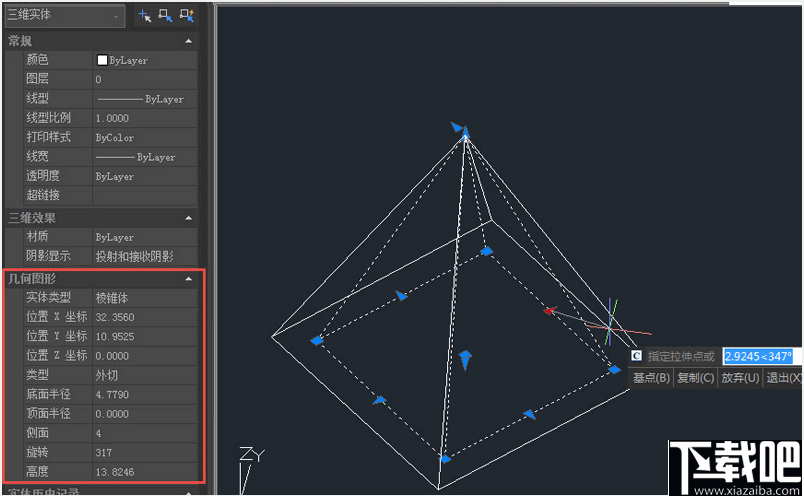This screenshot has width=804, height=496.
Task: Click the 实体类型 棱锥体 value
Action: 145,298
